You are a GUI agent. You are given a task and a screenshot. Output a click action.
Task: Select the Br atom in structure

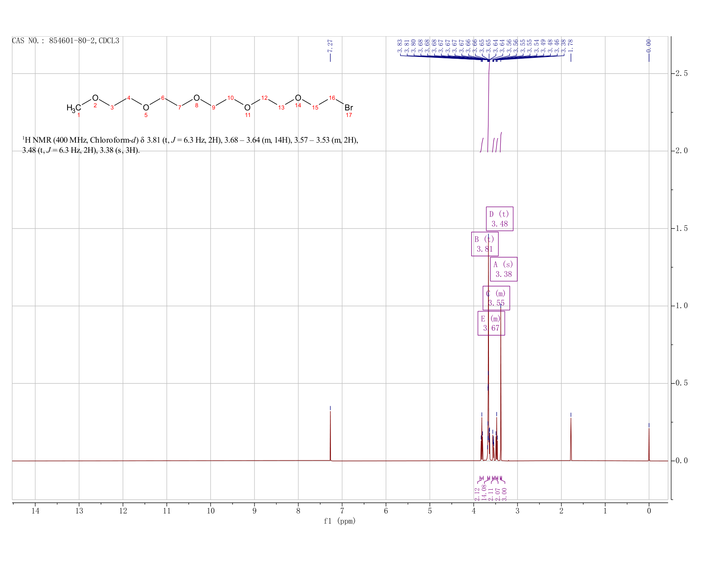pyautogui.click(x=349, y=108)
